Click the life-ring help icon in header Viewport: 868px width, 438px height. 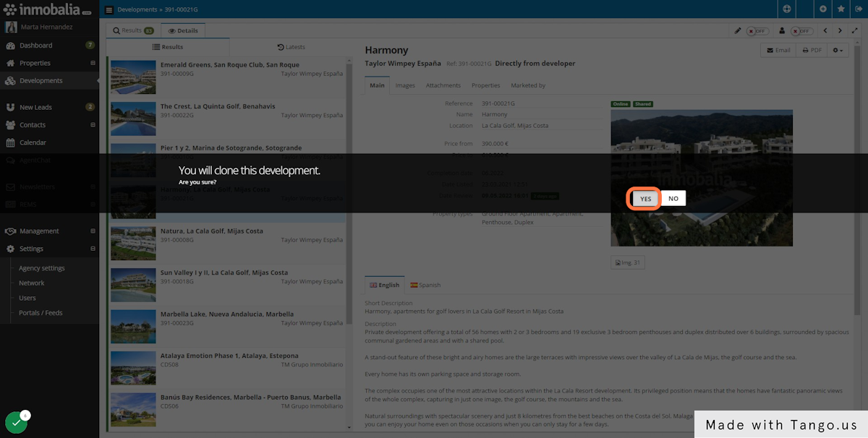[x=787, y=9]
